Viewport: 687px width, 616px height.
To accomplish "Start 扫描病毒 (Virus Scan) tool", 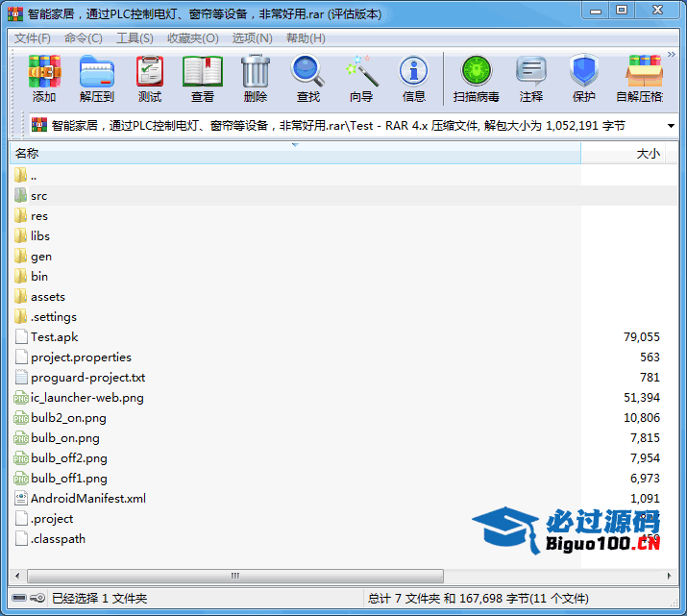I will click(477, 79).
